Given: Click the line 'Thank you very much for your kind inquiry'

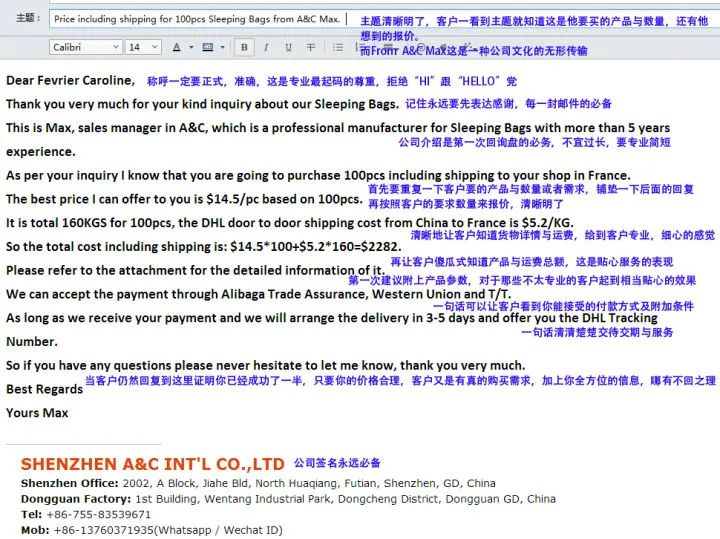Looking at the screenshot, I should pos(202,104).
